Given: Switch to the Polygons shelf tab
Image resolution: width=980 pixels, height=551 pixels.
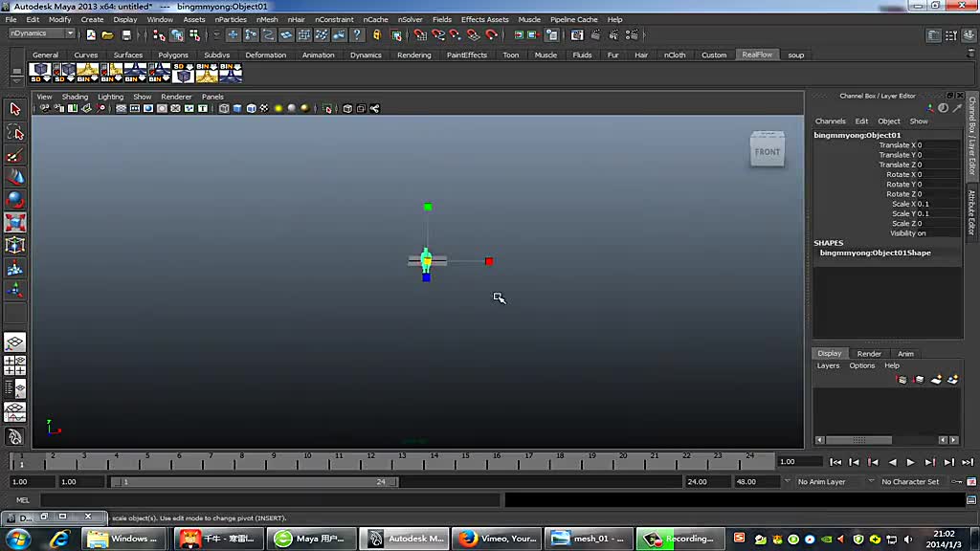Looking at the screenshot, I should 173,55.
